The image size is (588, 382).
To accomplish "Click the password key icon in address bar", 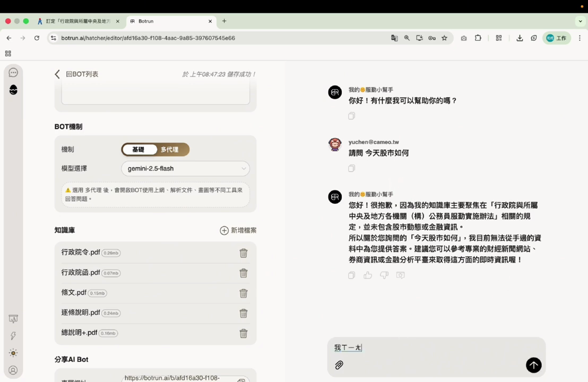I will point(432,38).
